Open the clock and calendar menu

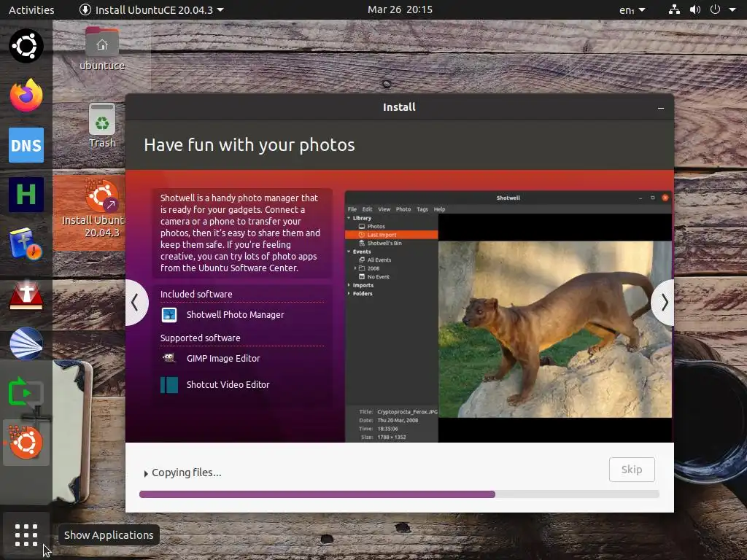click(400, 9)
